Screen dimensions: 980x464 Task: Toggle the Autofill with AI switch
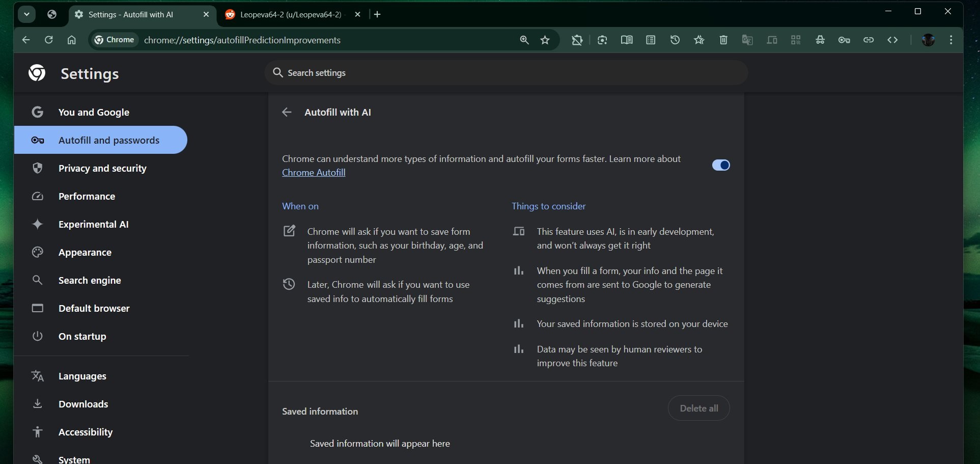point(720,165)
